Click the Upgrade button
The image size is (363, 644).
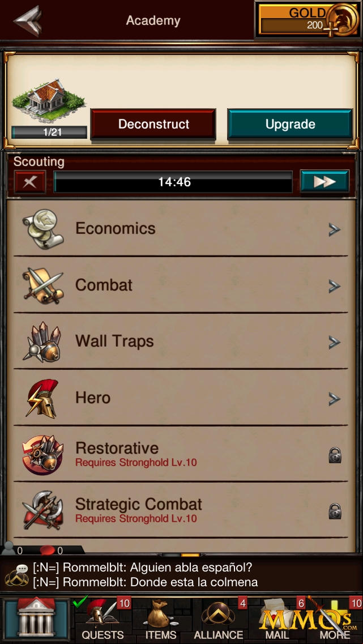click(x=291, y=124)
